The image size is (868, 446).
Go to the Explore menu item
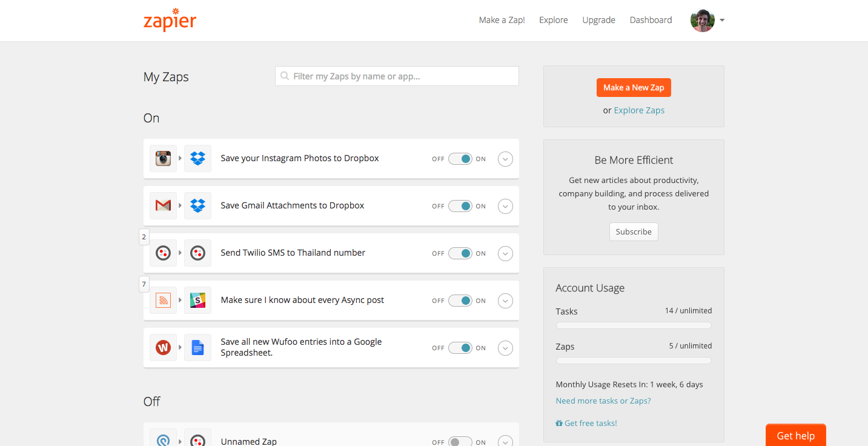click(553, 19)
